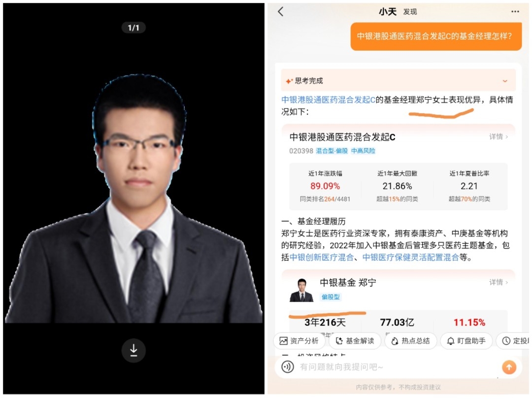Download the portrait photo with the arrow icon

pyautogui.click(x=133, y=350)
